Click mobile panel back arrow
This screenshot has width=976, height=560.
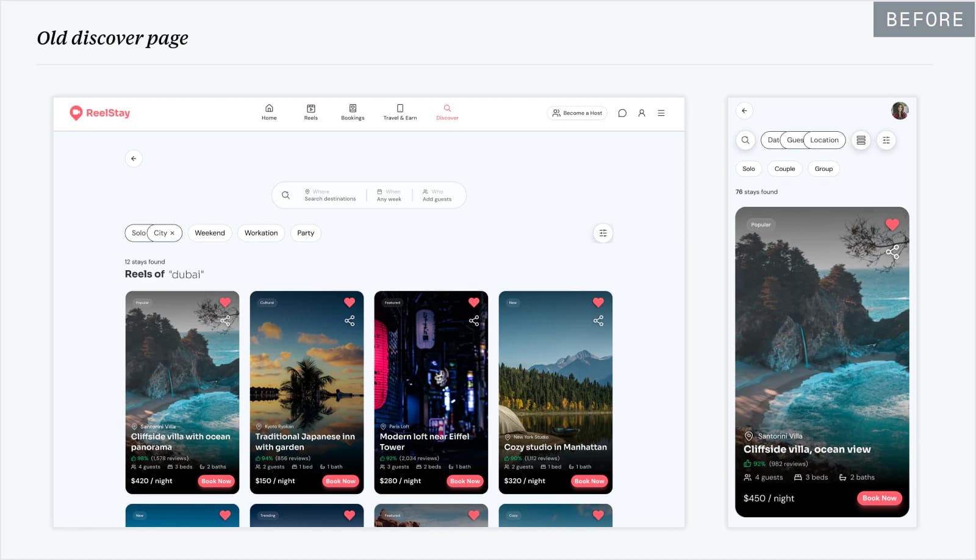[744, 111]
